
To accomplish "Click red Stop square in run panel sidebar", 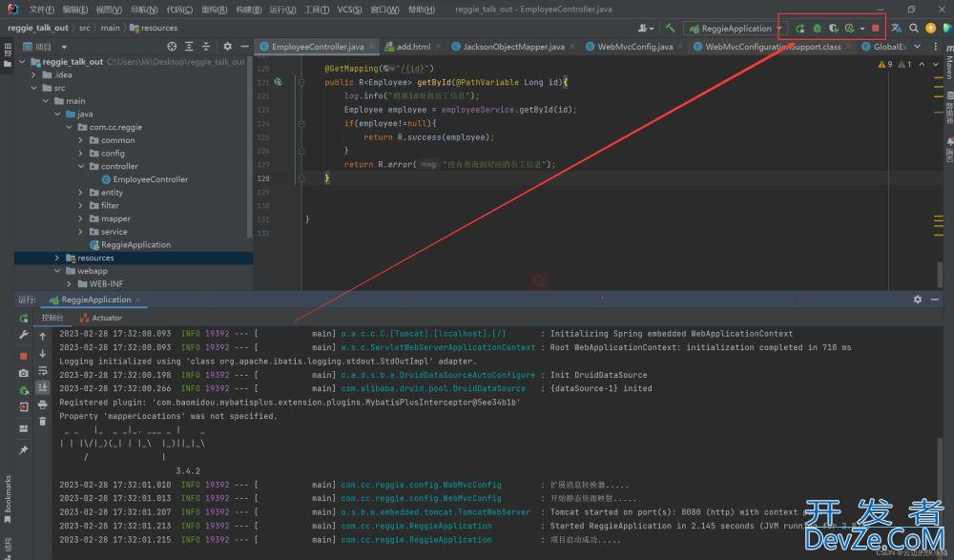I will pos(24,356).
